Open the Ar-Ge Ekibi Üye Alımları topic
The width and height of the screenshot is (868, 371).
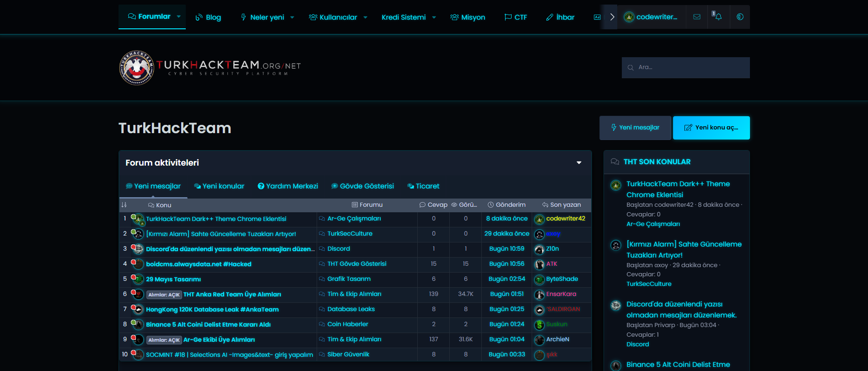(219, 340)
